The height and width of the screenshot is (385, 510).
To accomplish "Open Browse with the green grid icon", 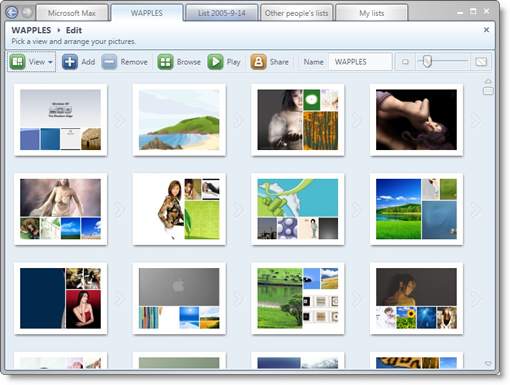I will click(165, 62).
